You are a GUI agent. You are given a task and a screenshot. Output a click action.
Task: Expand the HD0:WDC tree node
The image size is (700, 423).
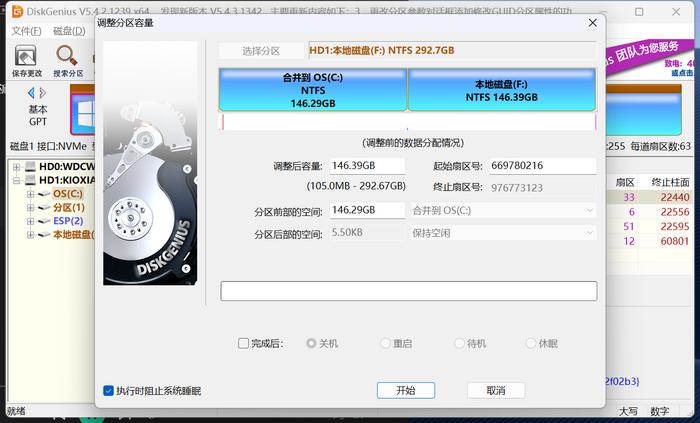[x=17, y=167]
